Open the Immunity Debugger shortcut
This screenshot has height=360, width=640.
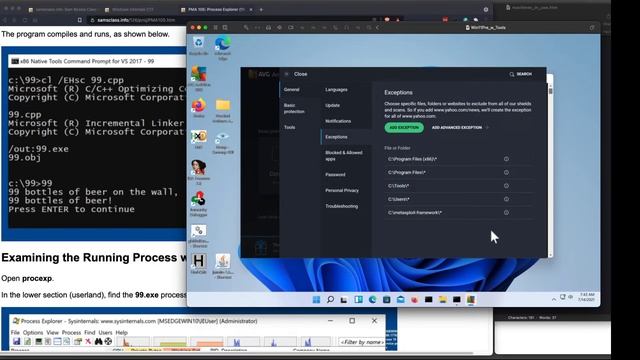coord(199,203)
